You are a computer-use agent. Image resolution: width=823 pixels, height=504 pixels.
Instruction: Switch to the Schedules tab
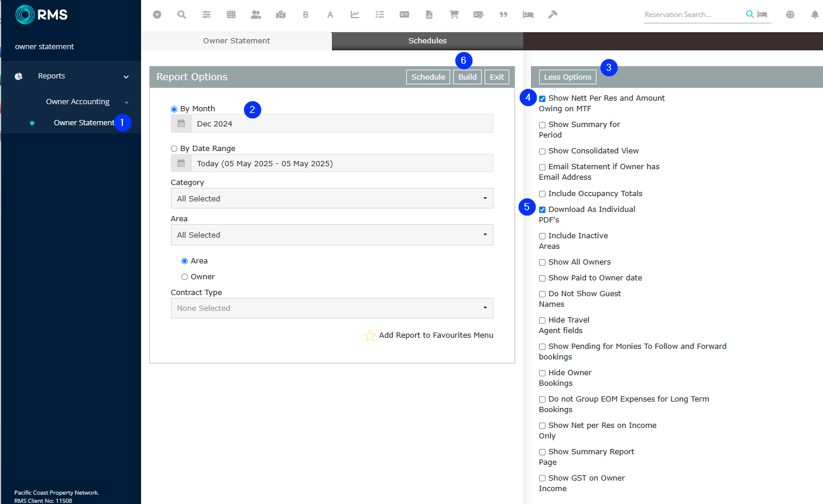(427, 41)
